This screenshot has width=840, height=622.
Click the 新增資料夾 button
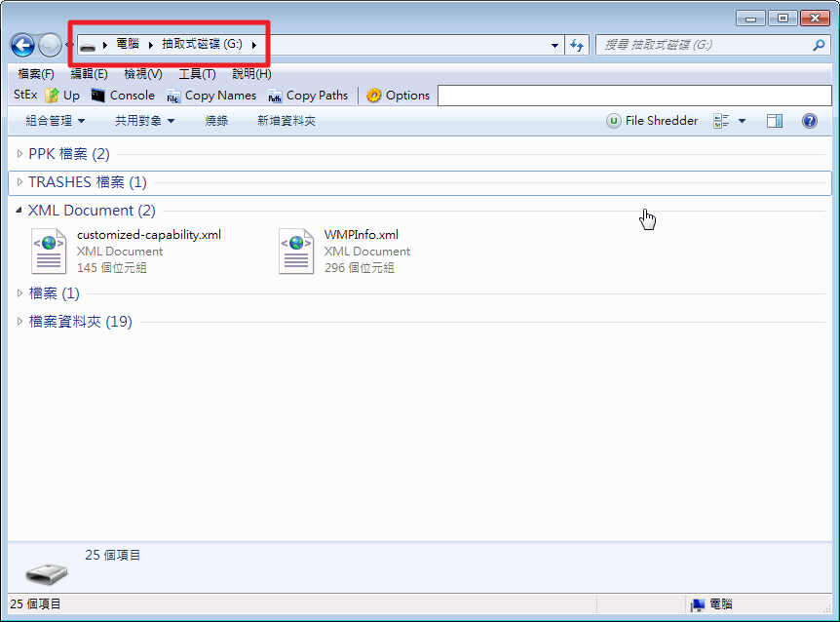tap(286, 121)
